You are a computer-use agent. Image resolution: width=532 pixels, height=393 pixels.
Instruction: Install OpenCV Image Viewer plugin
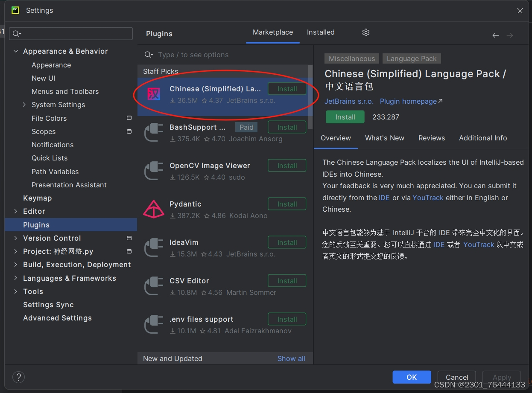tap(287, 166)
